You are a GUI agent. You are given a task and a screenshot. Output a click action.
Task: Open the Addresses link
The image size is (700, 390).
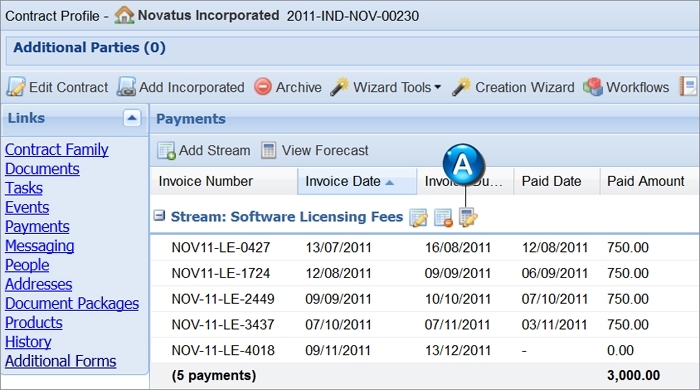(38, 284)
